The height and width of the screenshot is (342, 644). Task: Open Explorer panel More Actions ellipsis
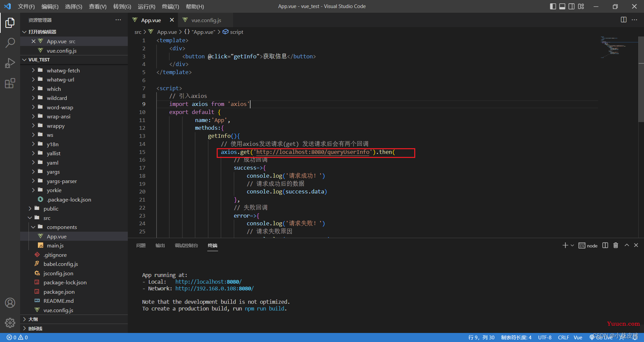[x=118, y=20]
